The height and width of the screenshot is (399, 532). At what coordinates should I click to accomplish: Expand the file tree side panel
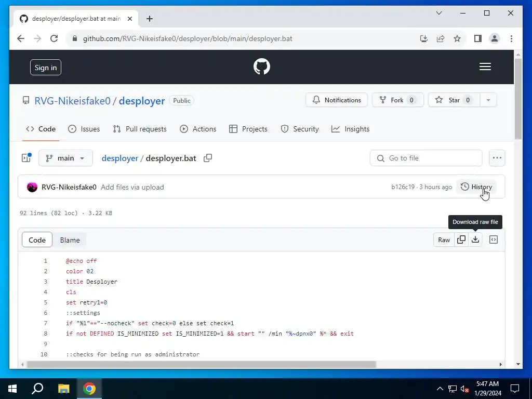click(26, 158)
